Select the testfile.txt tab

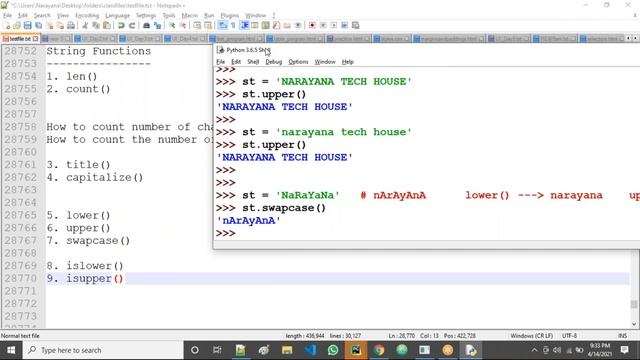click(20, 39)
